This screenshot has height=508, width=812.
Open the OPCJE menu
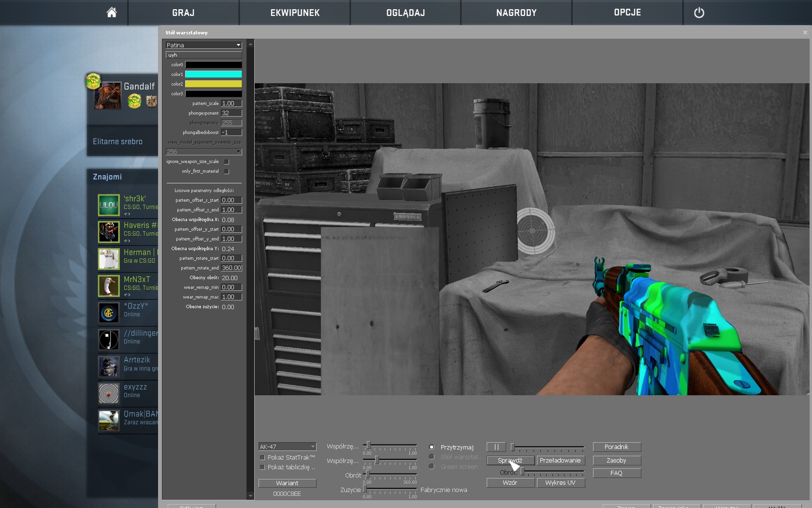point(627,13)
